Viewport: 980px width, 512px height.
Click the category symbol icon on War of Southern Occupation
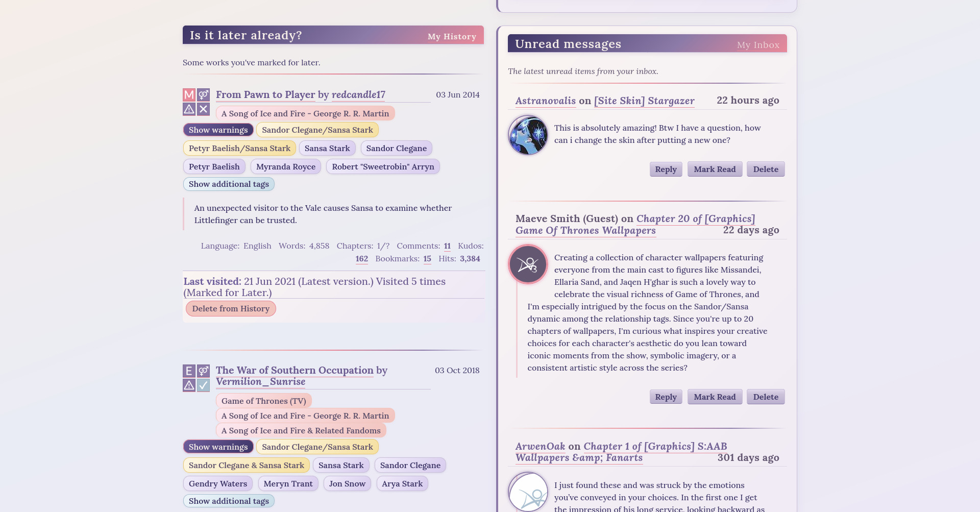204,371
